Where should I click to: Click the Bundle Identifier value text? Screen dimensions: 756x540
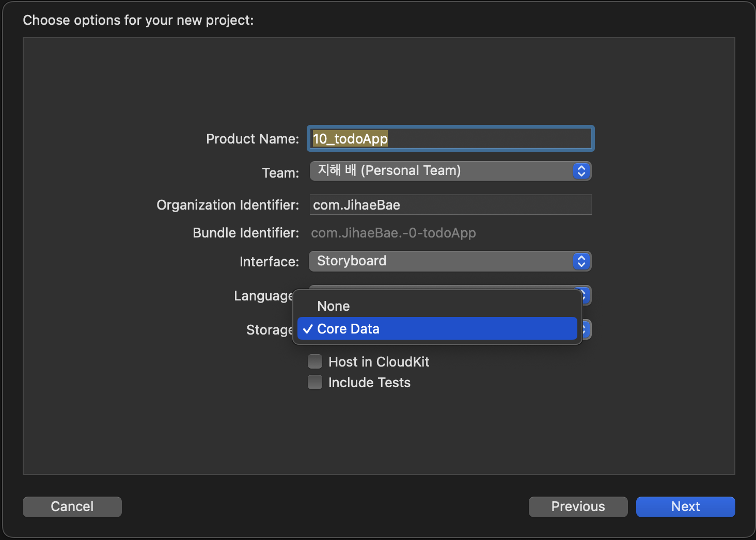click(393, 233)
